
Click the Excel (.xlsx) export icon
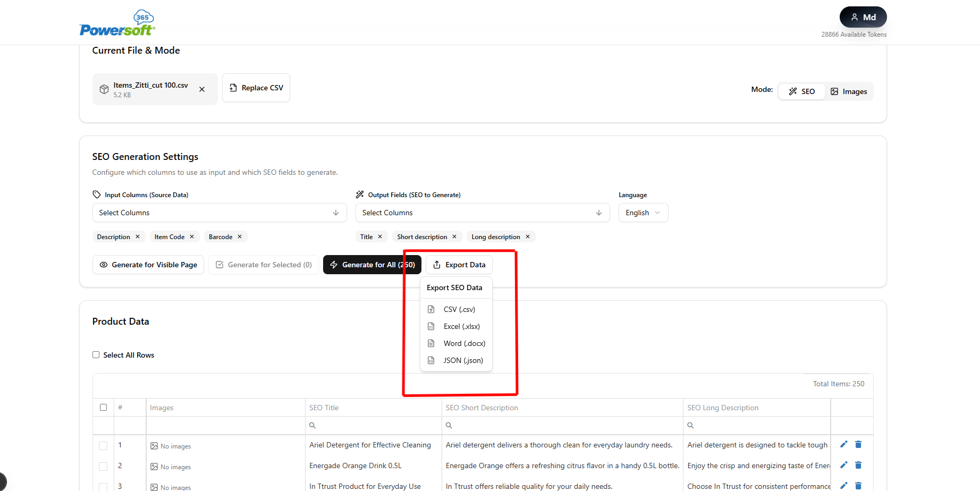[432, 326]
